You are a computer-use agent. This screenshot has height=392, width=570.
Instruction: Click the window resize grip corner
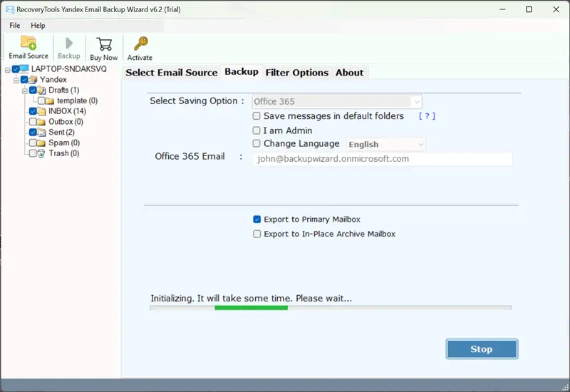point(565,388)
